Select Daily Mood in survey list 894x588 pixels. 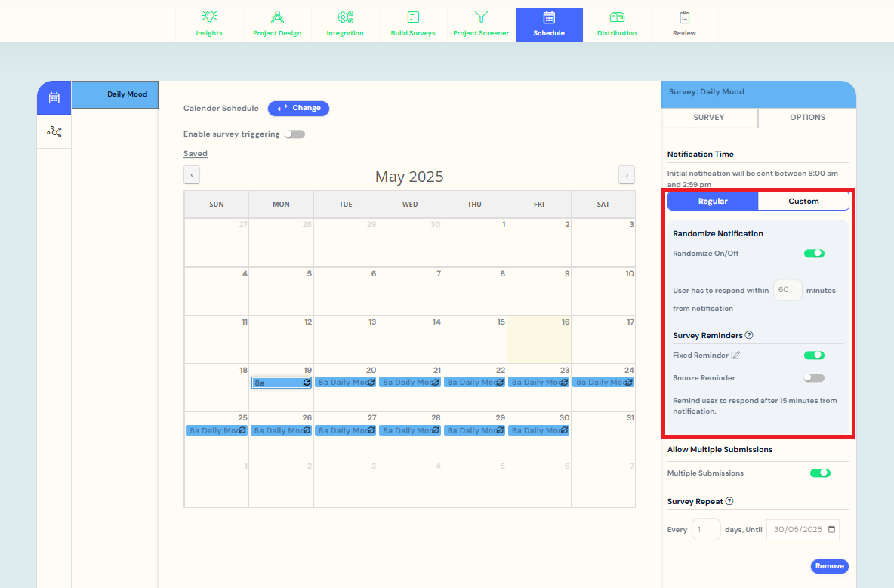(116, 94)
